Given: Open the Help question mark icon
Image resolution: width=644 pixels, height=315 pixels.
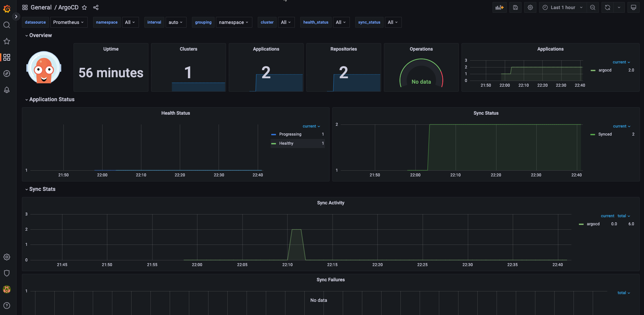Looking at the screenshot, I should coord(7,306).
